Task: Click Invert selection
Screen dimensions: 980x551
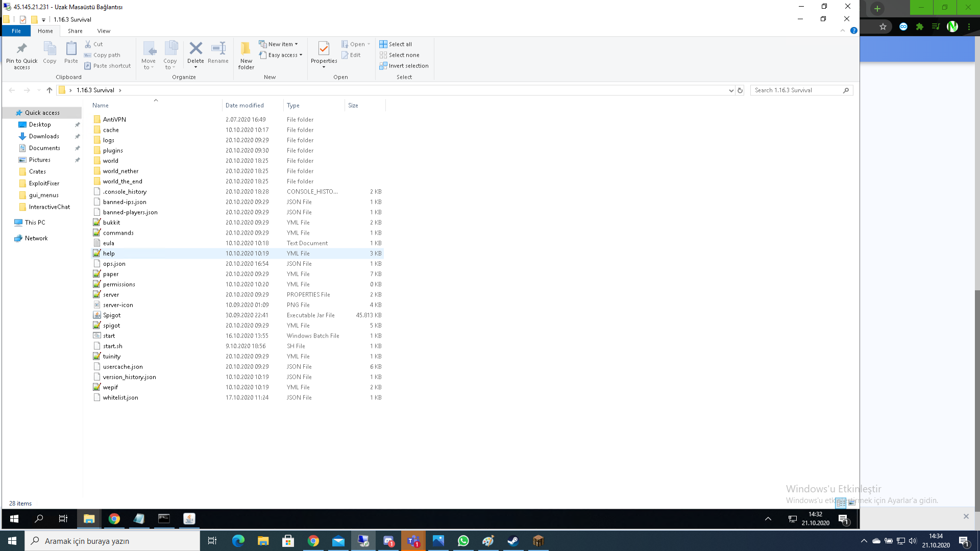Action: tap(404, 66)
